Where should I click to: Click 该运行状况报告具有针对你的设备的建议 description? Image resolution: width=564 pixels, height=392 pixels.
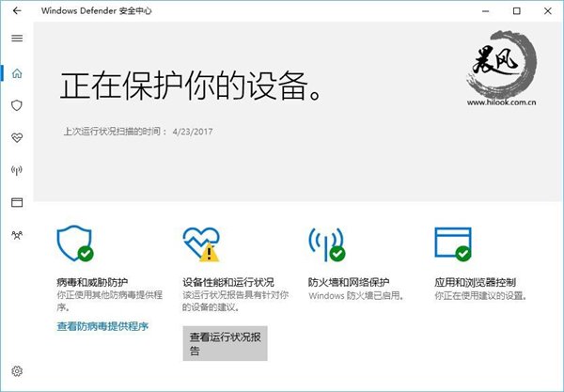pos(236,301)
